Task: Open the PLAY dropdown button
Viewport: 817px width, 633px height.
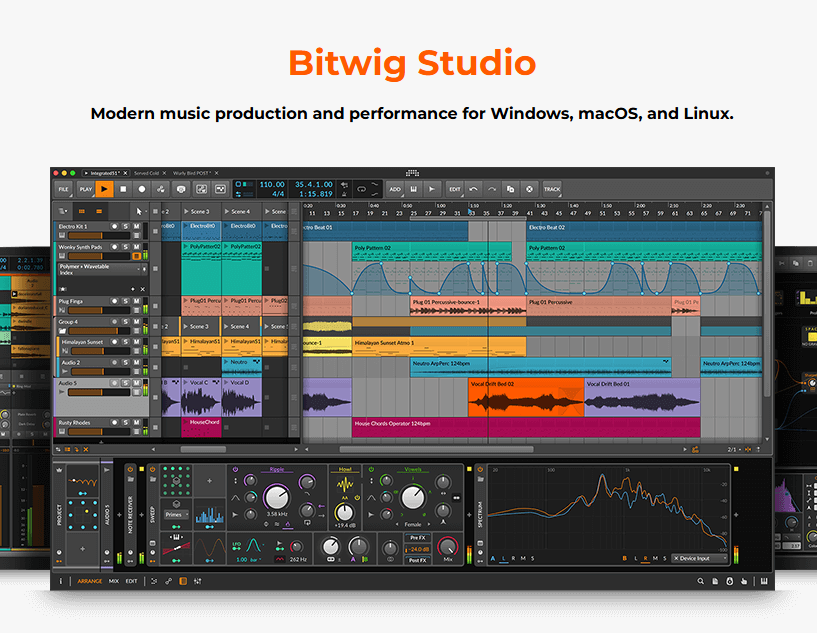Action: coord(85,189)
